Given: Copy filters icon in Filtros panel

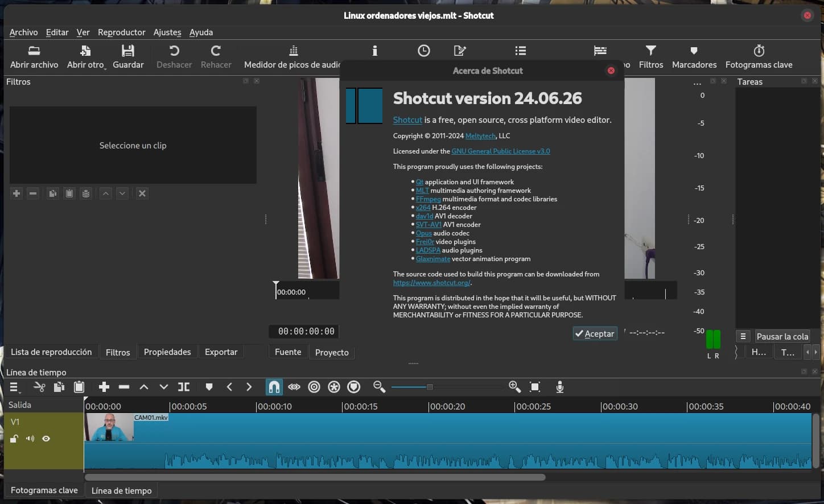Looking at the screenshot, I should 52,193.
